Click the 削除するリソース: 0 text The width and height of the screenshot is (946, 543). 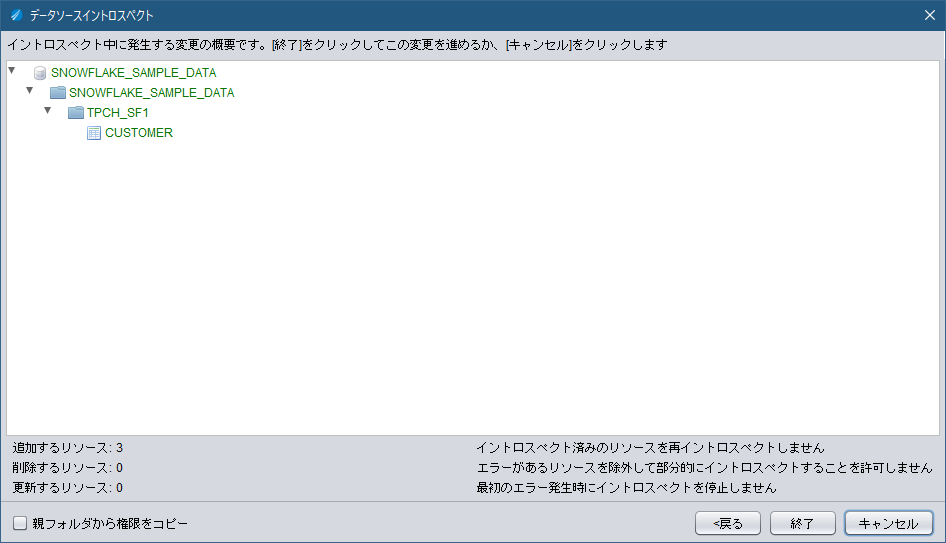(x=68, y=468)
